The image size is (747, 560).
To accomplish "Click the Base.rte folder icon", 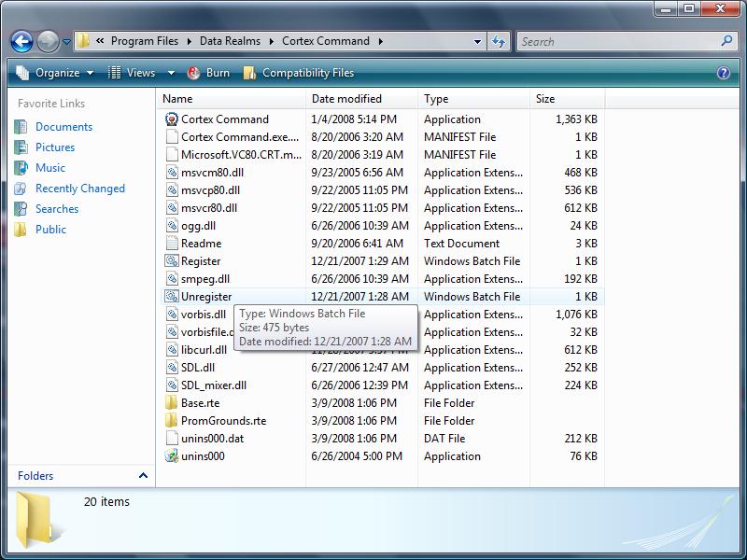I will [x=171, y=403].
